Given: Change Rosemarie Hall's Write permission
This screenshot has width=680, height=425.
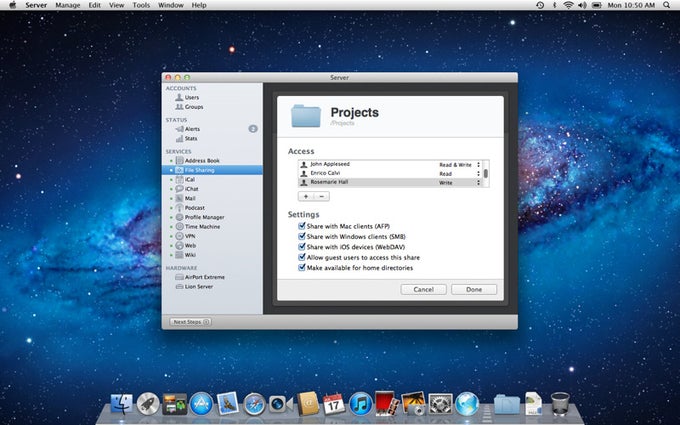Looking at the screenshot, I should (460, 183).
